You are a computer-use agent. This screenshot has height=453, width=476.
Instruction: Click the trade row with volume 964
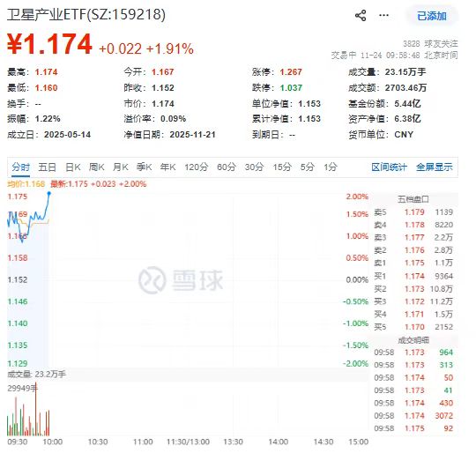413,353
